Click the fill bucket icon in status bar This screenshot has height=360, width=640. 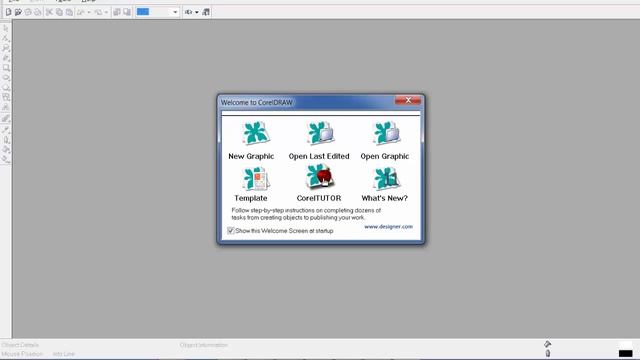[547, 344]
